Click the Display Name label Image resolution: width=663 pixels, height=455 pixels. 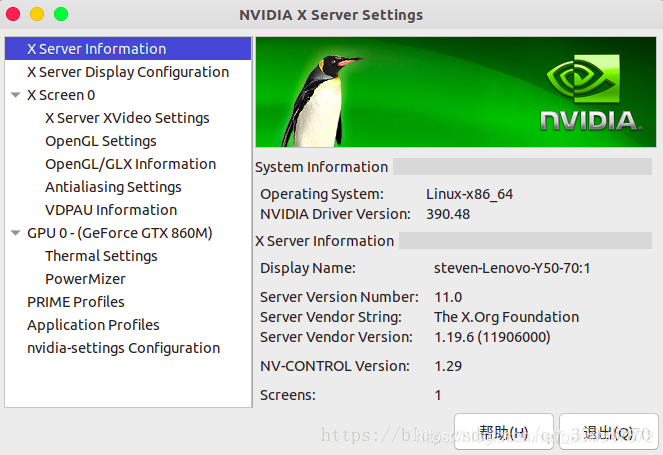point(308,268)
